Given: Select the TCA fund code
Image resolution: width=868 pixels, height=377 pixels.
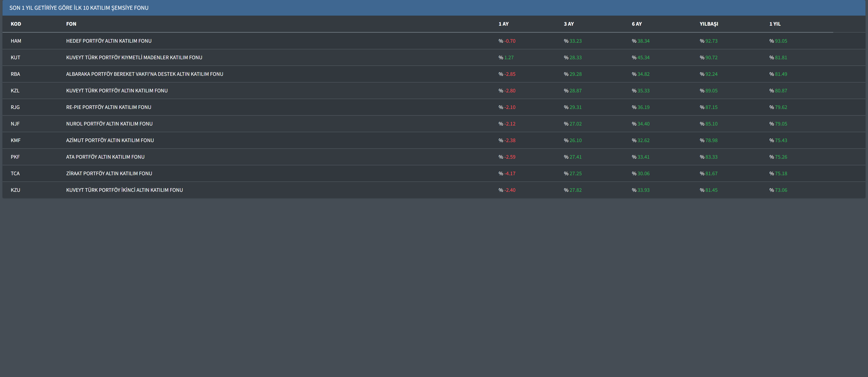Looking at the screenshot, I should pos(15,173).
